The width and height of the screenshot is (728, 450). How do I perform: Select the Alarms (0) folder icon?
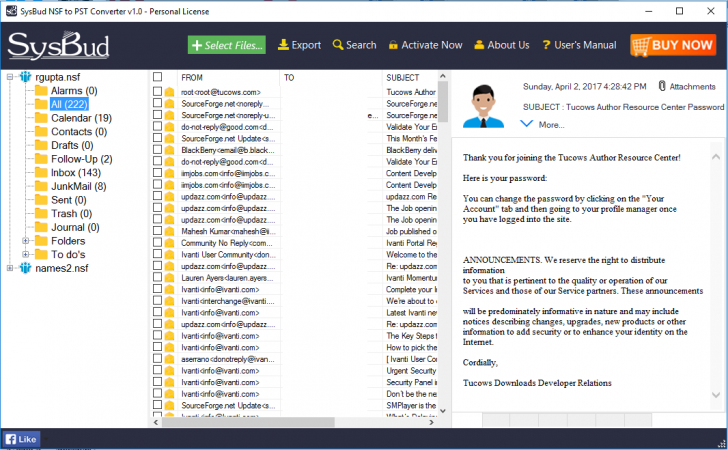pos(41,91)
